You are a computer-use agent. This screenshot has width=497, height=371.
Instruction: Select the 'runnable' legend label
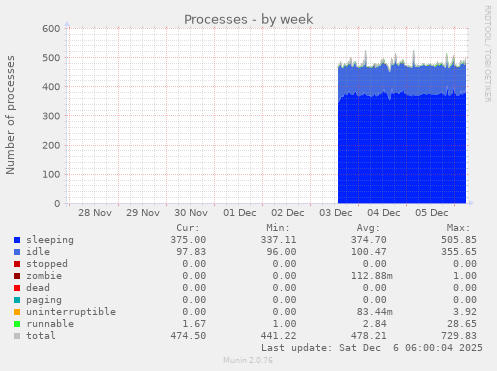(50, 324)
